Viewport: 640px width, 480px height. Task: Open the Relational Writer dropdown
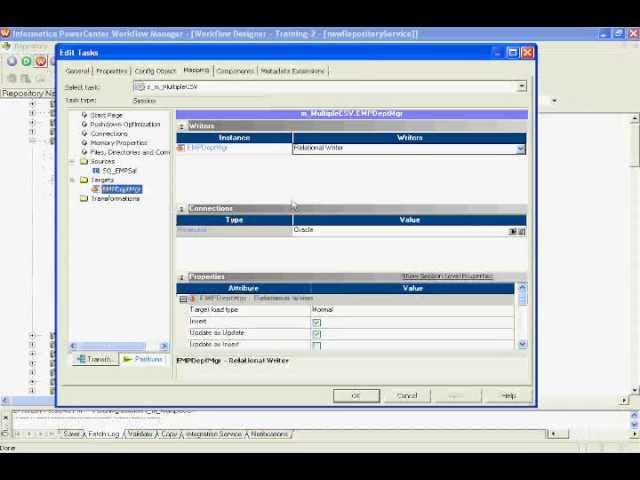pyautogui.click(x=520, y=149)
